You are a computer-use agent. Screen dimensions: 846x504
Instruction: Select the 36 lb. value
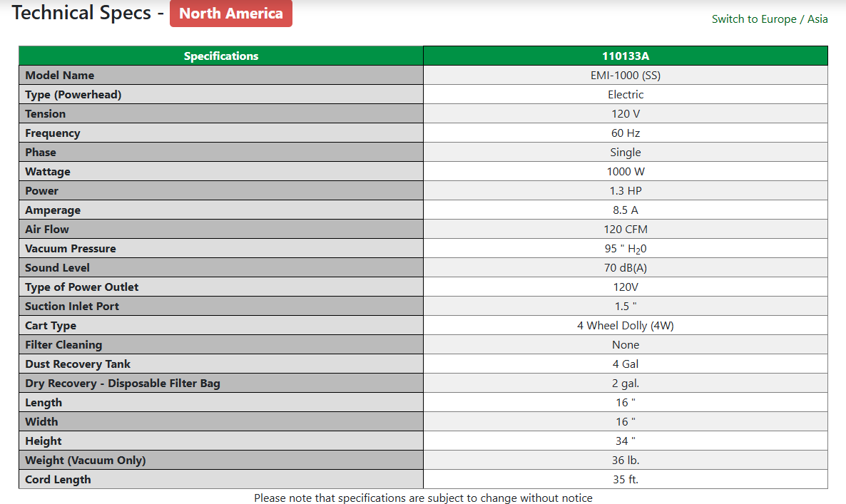[x=626, y=461]
